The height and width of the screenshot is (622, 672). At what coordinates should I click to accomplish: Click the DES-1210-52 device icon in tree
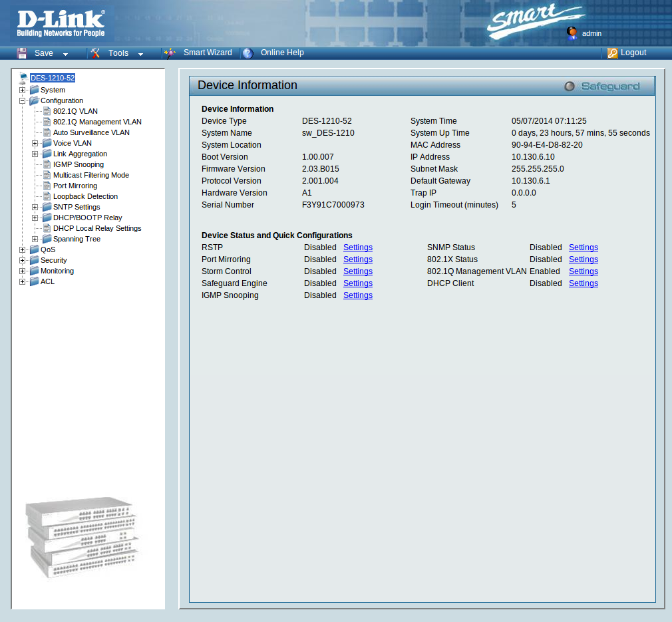click(x=24, y=78)
